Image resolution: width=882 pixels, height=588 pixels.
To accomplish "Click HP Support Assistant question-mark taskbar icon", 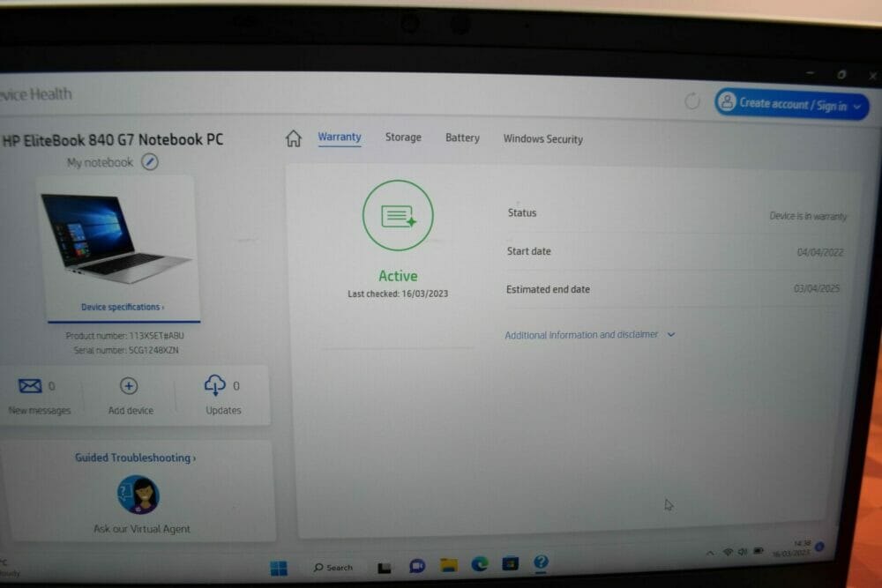I will (541, 562).
